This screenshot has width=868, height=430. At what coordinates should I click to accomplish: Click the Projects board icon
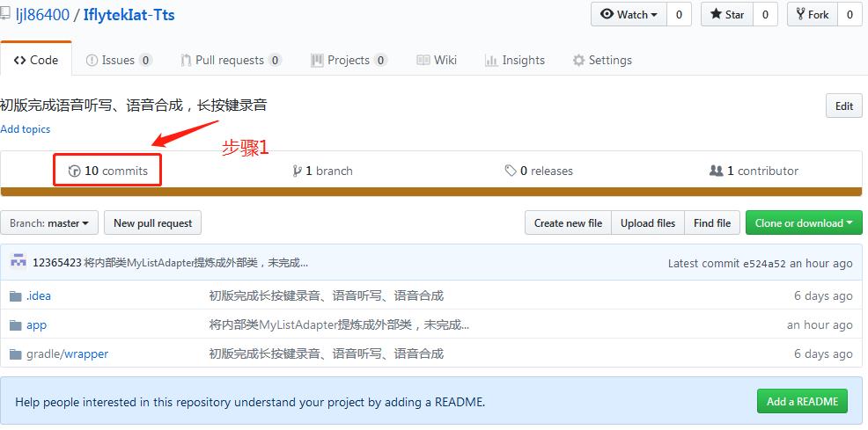click(317, 61)
